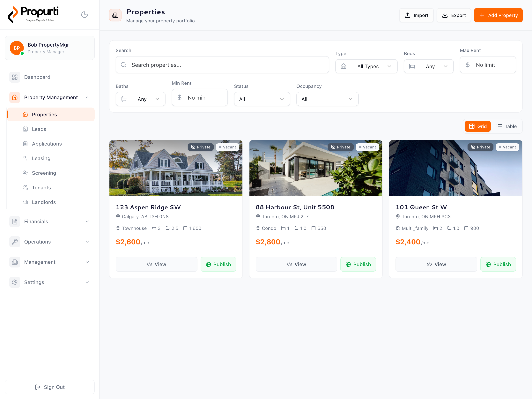Open Applications in the sidebar
This screenshot has width=532, height=399.
(x=47, y=144)
